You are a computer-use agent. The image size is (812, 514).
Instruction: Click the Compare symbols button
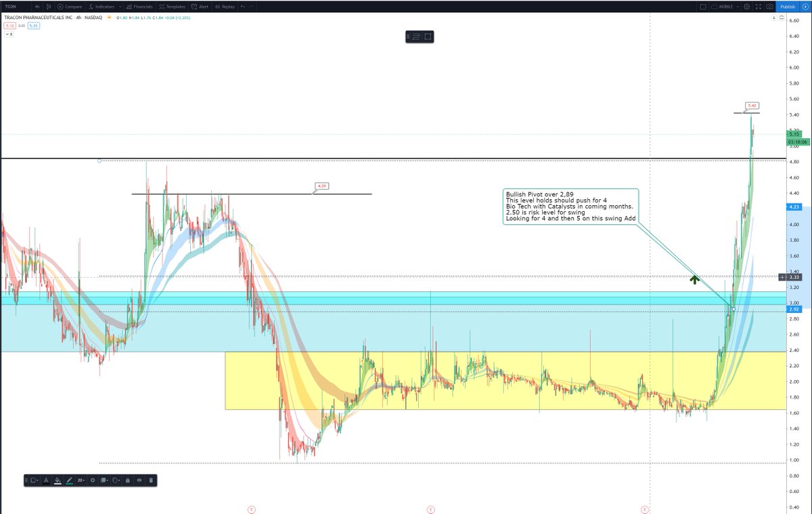[x=70, y=6]
